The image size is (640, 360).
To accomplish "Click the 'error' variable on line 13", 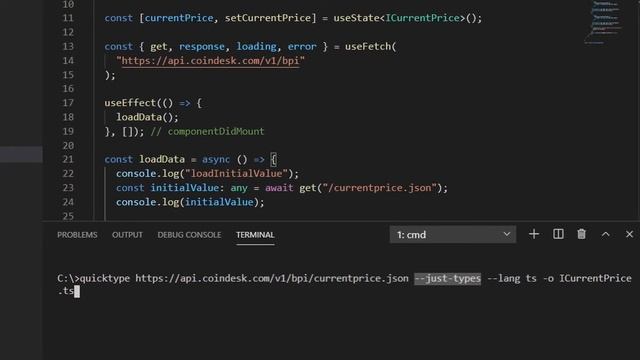I will [302, 47].
